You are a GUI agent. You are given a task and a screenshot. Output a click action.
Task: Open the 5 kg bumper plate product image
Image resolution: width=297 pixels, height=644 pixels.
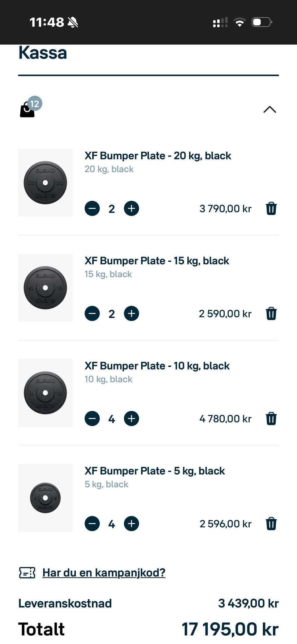coord(45,498)
